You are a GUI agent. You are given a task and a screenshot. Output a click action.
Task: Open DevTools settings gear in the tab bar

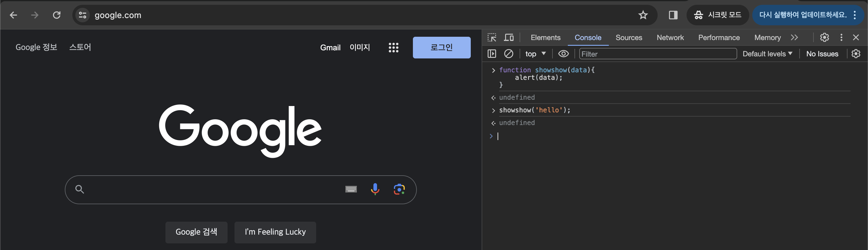click(824, 37)
